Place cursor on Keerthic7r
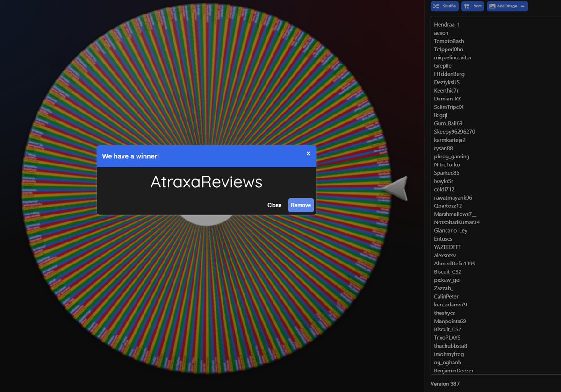The image size is (561, 392). tap(446, 91)
